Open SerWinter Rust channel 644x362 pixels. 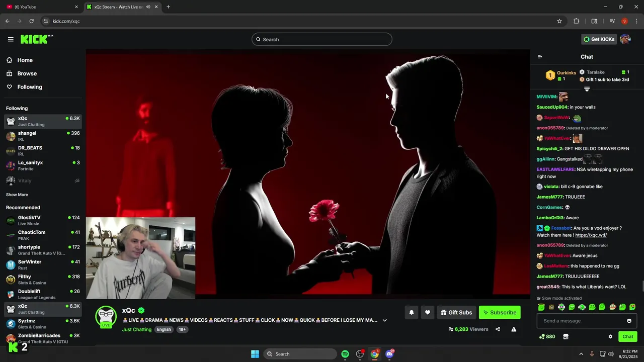click(43, 264)
